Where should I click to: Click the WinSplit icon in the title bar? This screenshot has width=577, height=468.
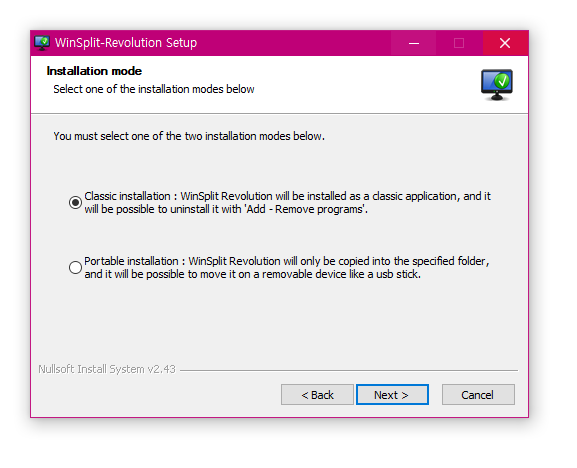coord(42,43)
